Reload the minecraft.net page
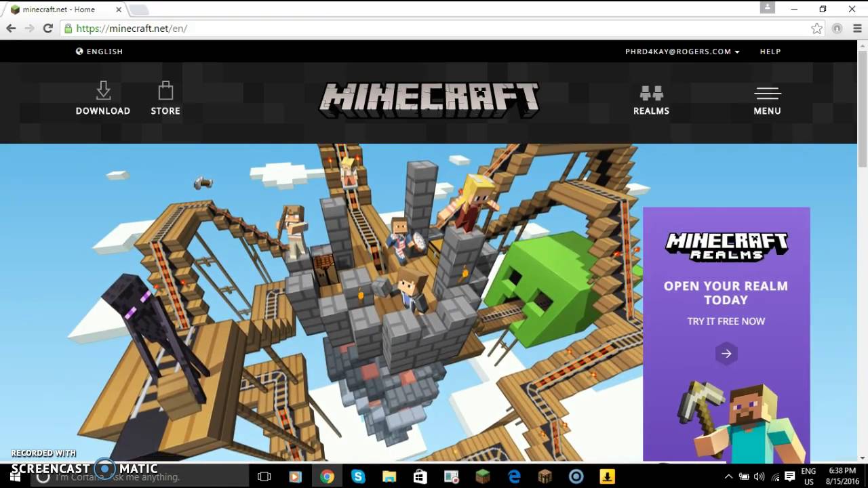This screenshot has height=488, width=868. tap(47, 28)
